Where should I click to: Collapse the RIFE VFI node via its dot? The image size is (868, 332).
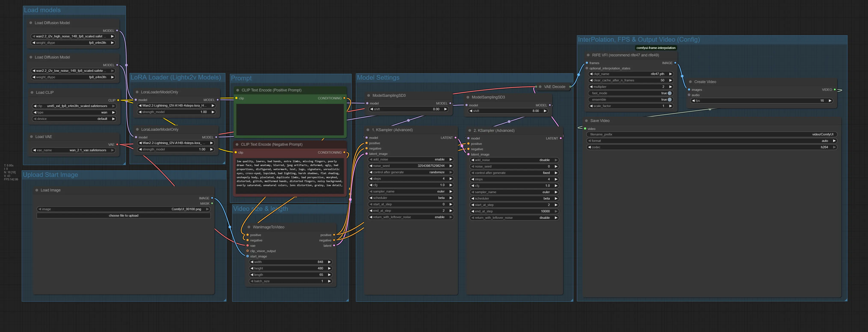(588, 55)
